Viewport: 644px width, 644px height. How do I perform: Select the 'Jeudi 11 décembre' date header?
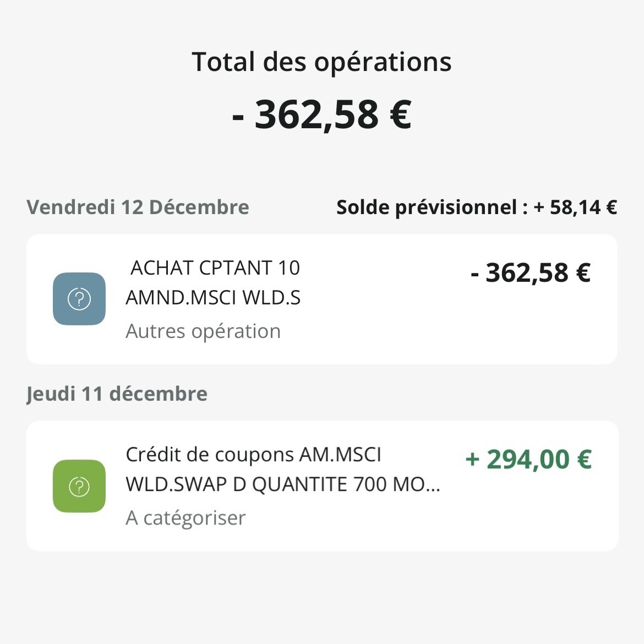click(117, 394)
